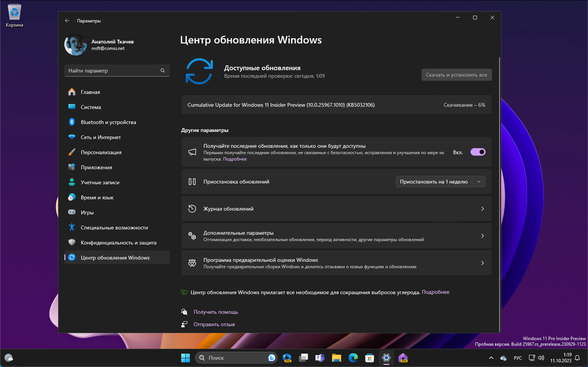Open the Recycle Bin desktop icon
Screen dimensions: 588x367
[x=14, y=16]
